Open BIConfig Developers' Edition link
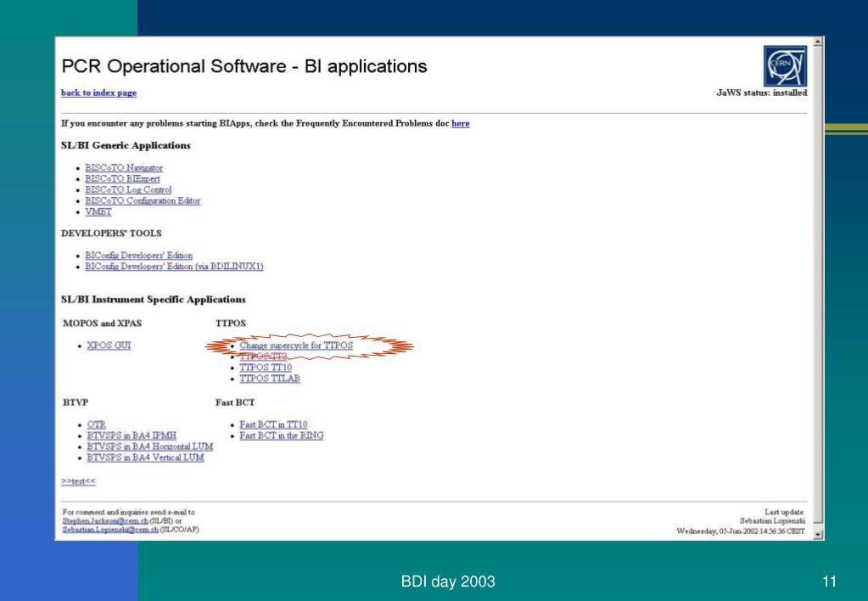The image size is (868, 601). coord(138,256)
